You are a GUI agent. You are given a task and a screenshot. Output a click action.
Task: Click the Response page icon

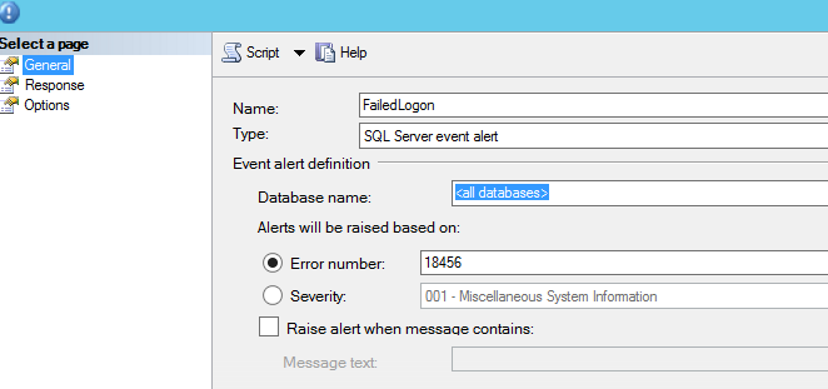(9, 85)
